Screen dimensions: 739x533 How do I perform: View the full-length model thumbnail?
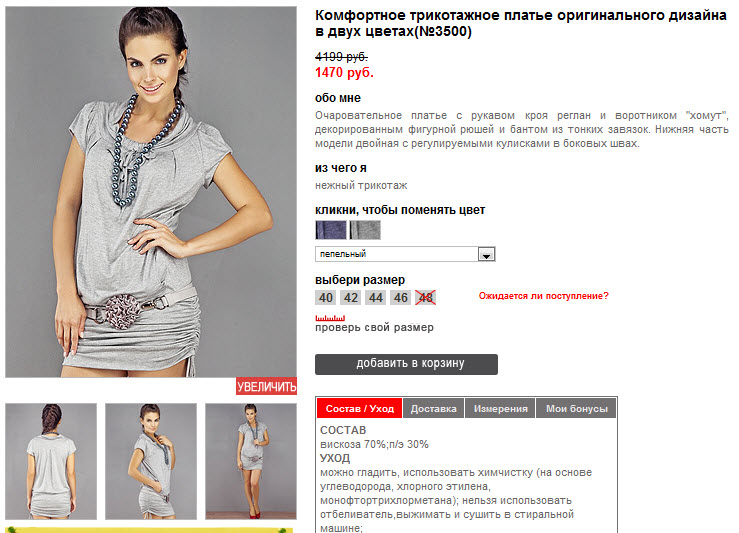tap(251, 461)
